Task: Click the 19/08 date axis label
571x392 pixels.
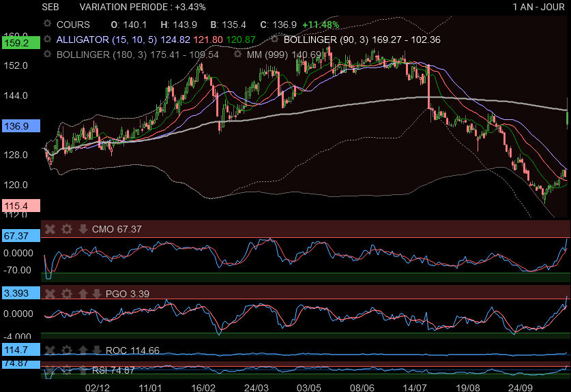Action: tap(468, 387)
